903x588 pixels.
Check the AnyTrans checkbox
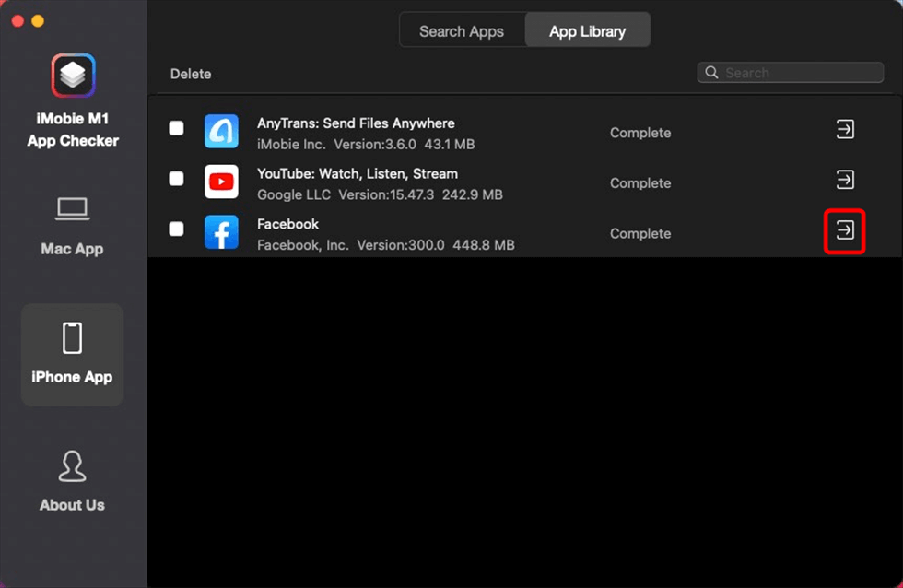(x=176, y=129)
